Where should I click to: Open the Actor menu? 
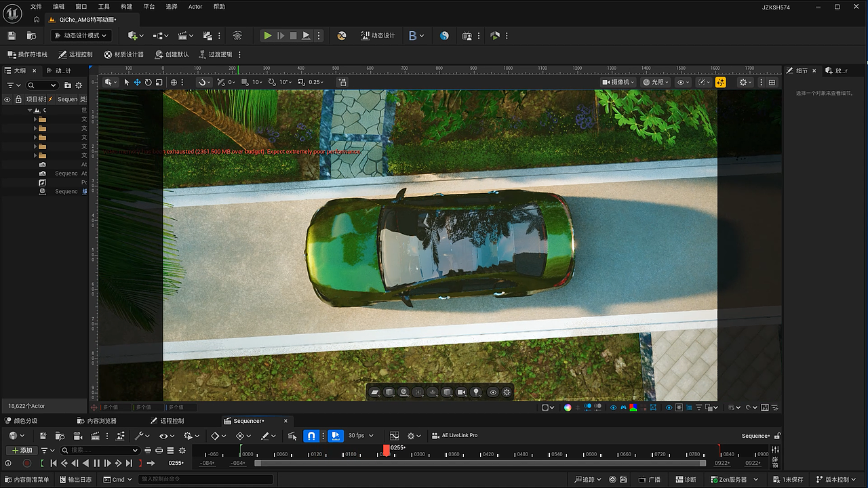[195, 7]
